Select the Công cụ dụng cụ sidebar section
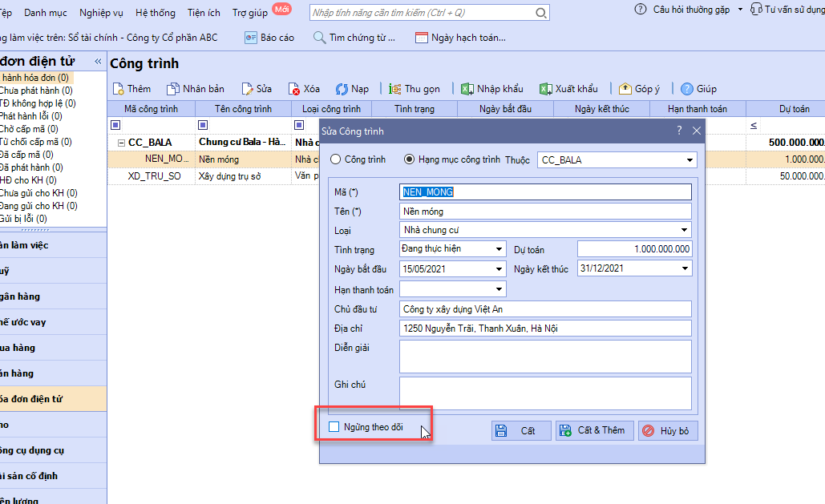825x504 pixels. click(53, 450)
